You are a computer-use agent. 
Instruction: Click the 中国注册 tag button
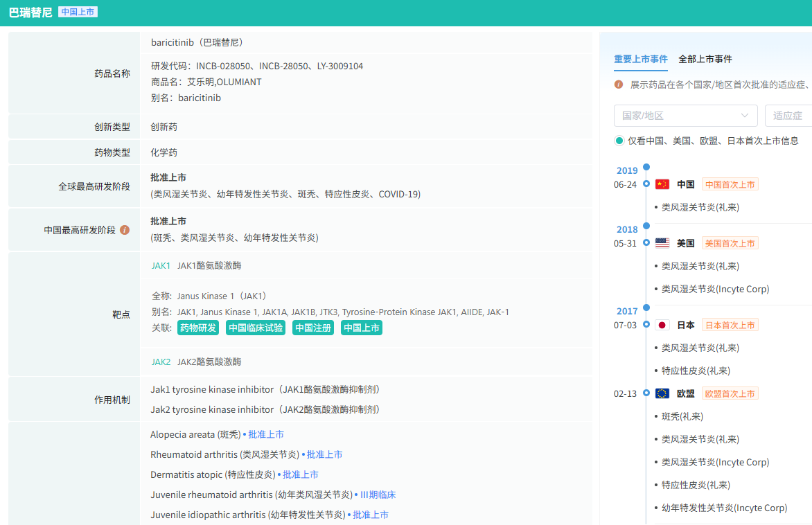pyautogui.click(x=313, y=328)
